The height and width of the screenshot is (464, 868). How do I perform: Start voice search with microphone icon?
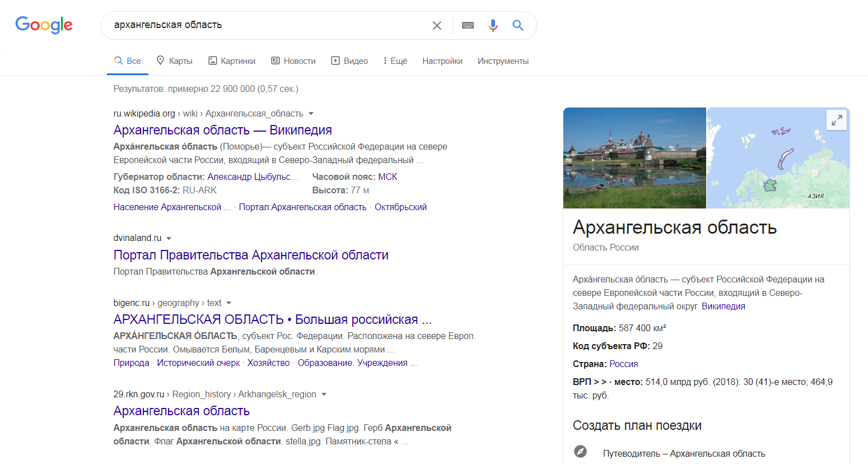[493, 25]
